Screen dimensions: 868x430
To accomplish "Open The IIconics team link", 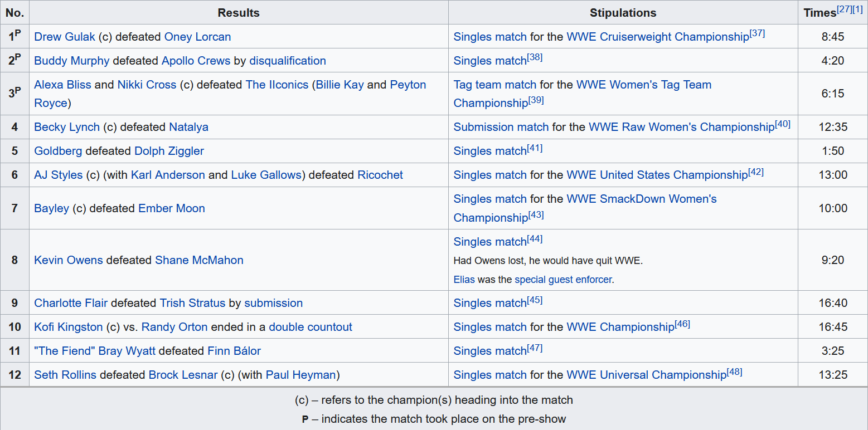I will point(277,85).
